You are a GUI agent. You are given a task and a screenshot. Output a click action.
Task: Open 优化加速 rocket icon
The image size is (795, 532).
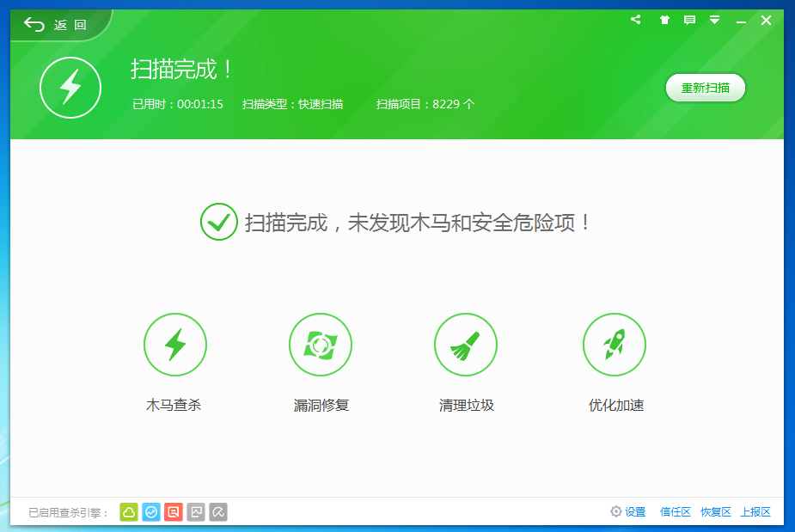(x=614, y=345)
